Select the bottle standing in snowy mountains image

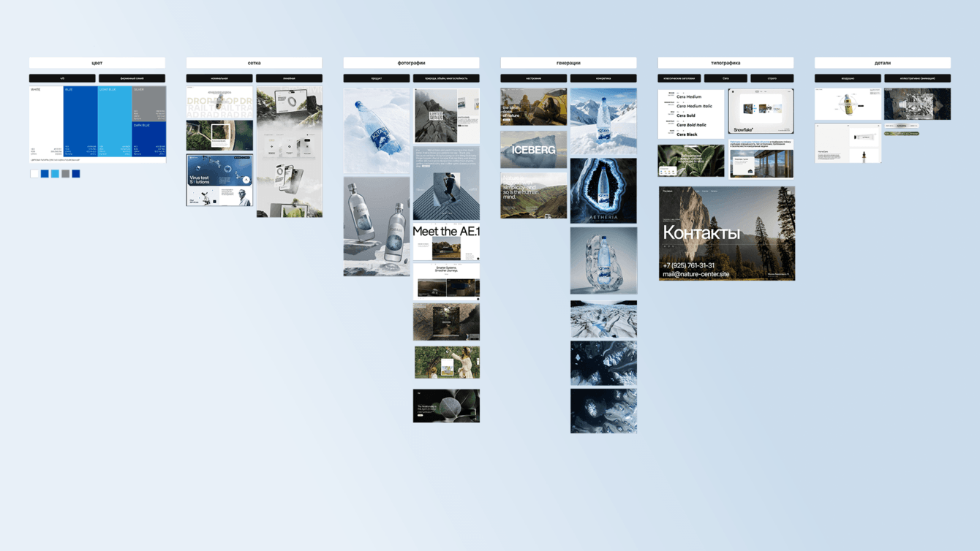click(603, 121)
